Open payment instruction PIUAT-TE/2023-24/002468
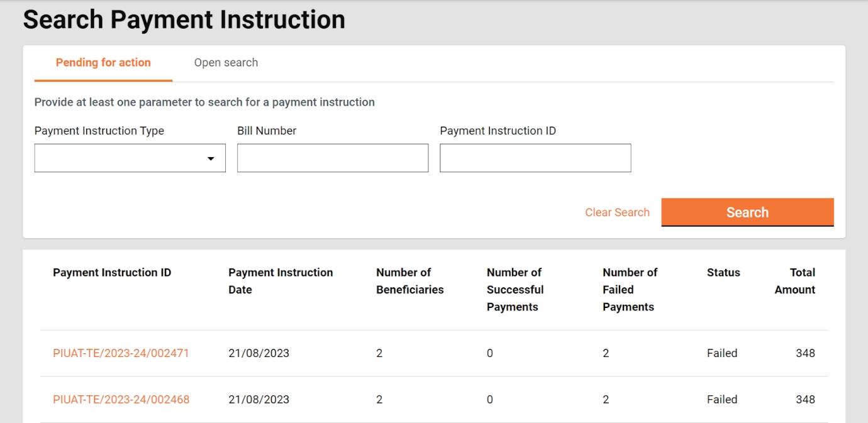 121,400
